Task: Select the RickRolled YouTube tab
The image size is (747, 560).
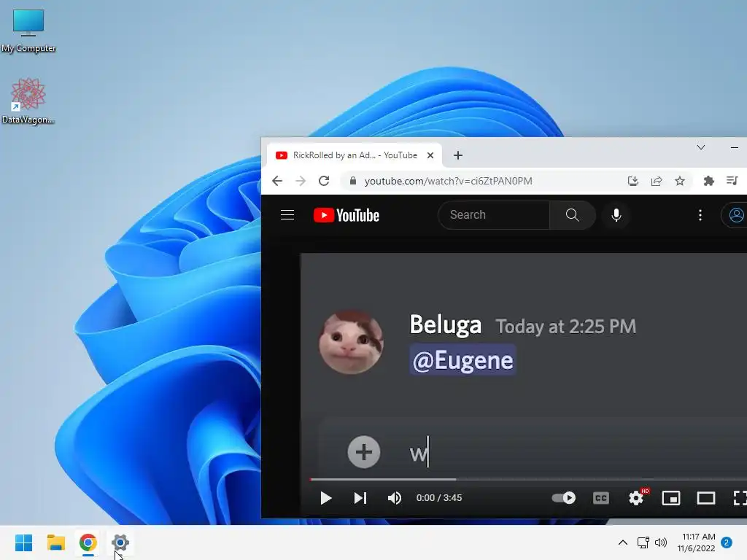Action: click(x=354, y=155)
